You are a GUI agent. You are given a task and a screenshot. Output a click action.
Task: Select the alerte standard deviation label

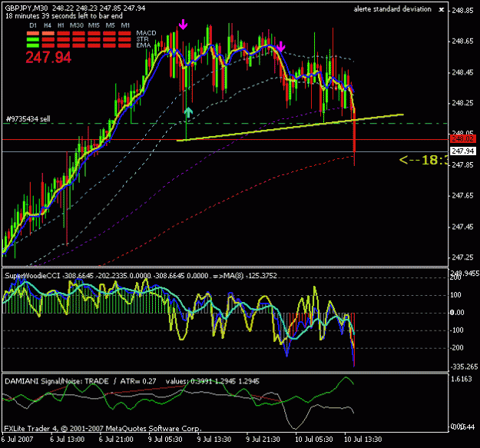(x=392, y=9)
